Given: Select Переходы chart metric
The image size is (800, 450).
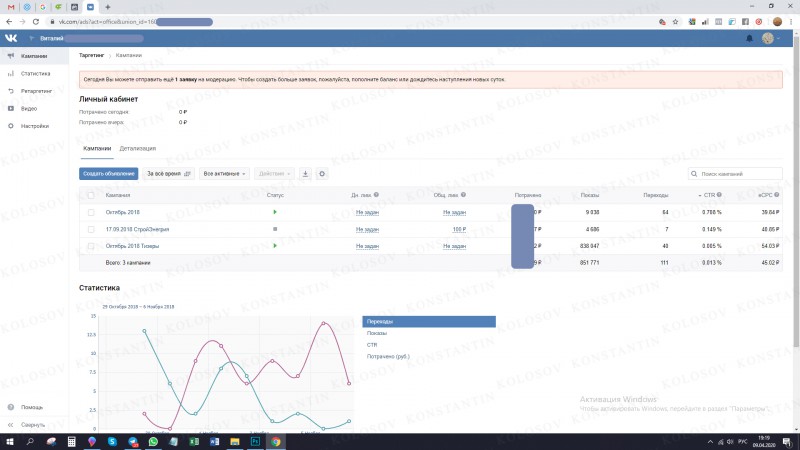Looking at the screenshot, I should 429,321.
